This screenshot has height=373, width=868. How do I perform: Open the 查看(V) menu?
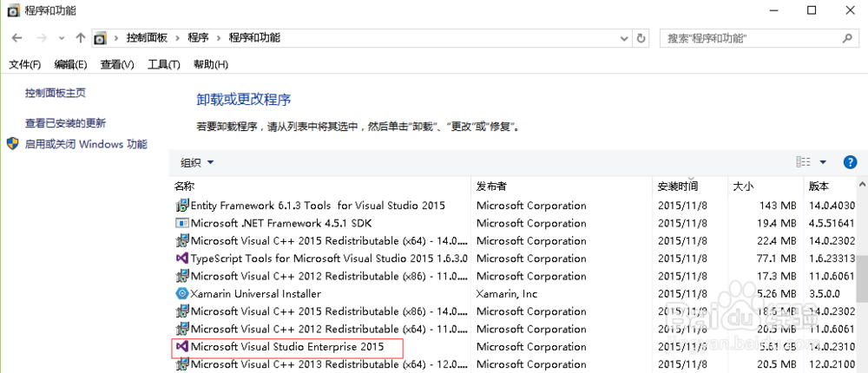pos(117,65)
